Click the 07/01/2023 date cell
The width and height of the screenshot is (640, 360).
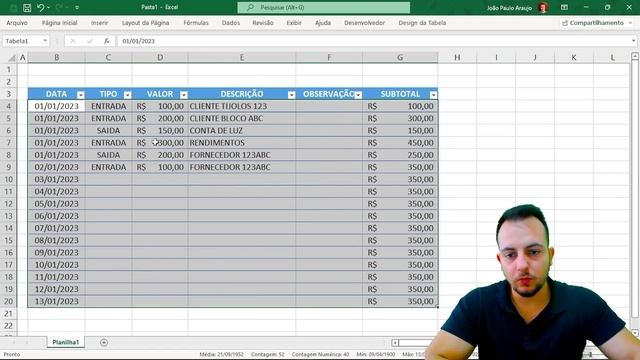click(x=56, y=228)
